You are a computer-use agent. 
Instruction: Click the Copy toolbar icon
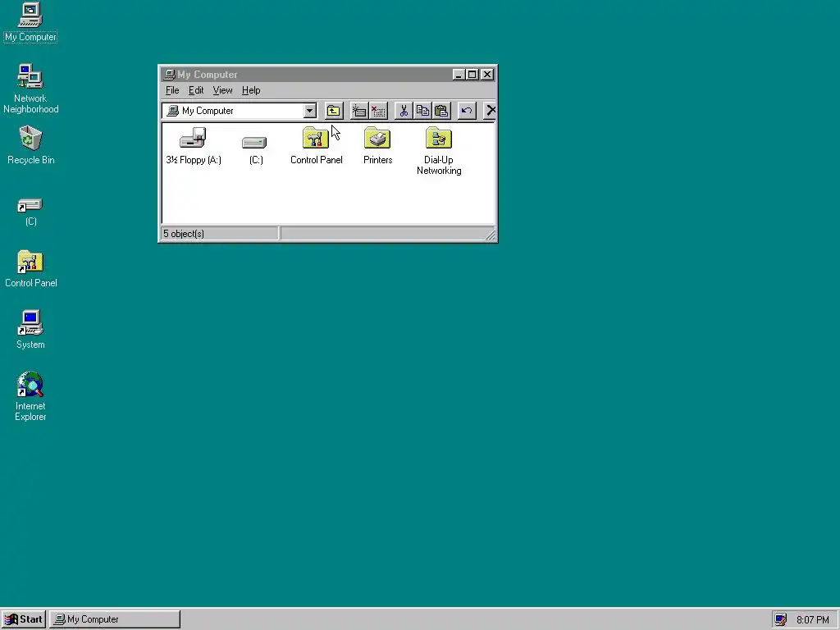click(422, 111)
